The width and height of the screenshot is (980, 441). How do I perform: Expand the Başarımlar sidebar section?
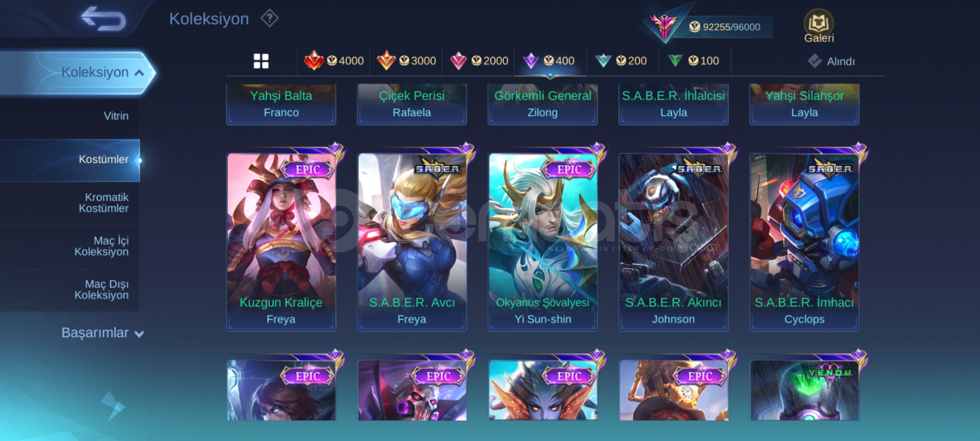(102, 333)
